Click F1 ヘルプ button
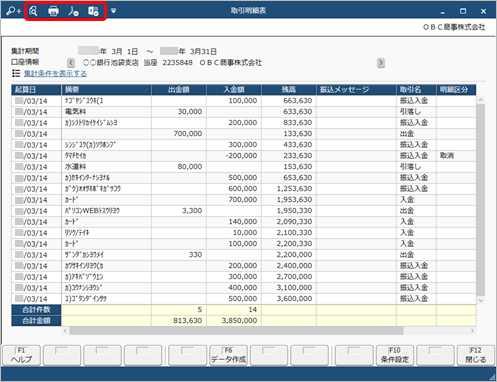 (x=21, y=355)
